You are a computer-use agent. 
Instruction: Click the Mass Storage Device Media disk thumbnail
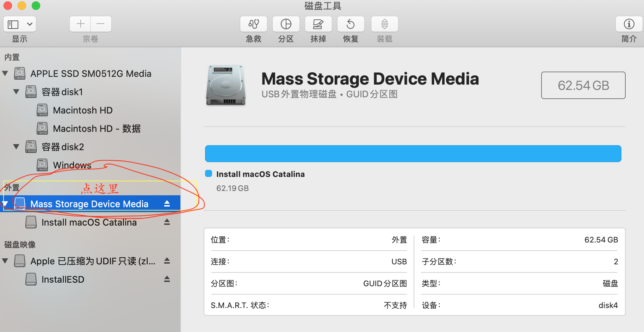(225, 85)
